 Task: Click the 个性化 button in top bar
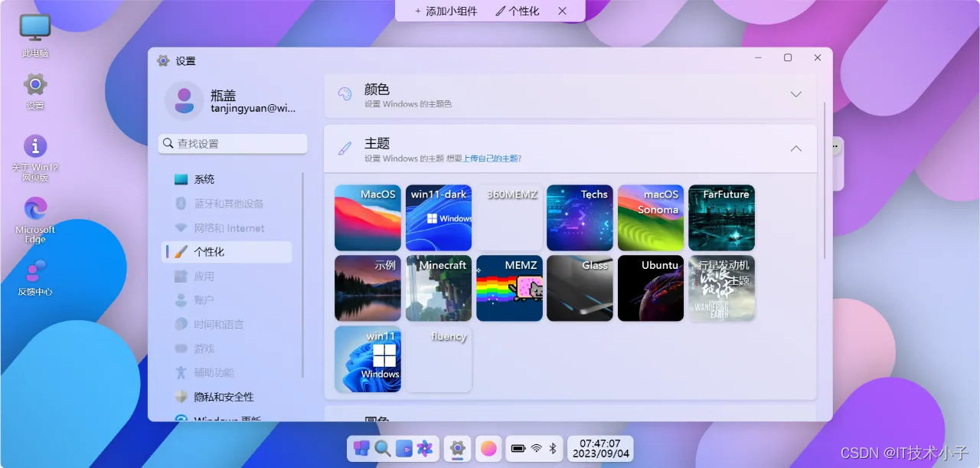518,11
